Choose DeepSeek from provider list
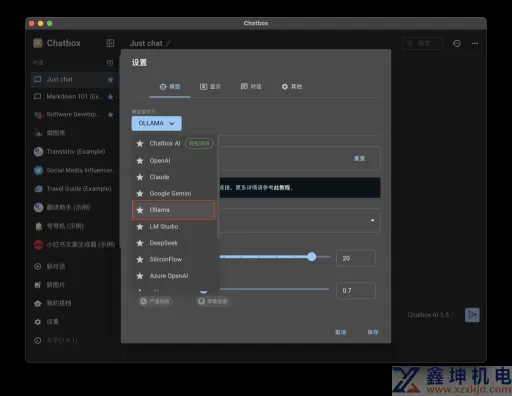The width and height of the screenshot is (512, 396). coord(174,243)
